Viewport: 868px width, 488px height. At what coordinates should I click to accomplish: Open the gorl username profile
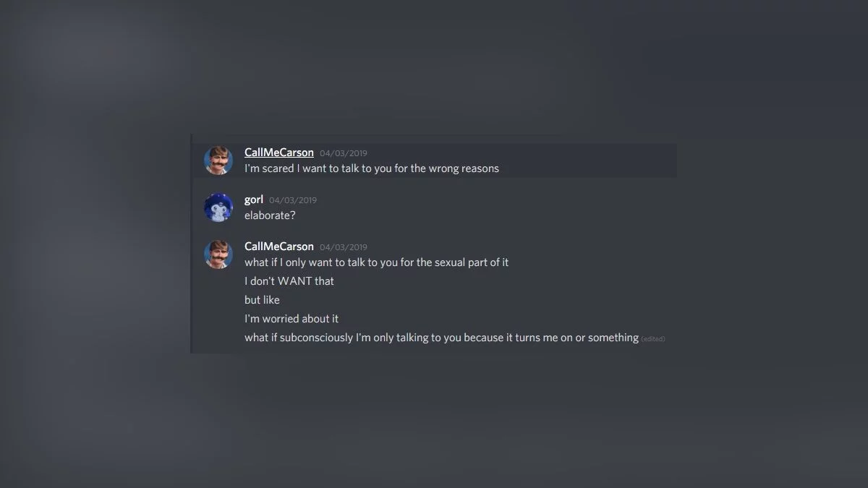253,200
